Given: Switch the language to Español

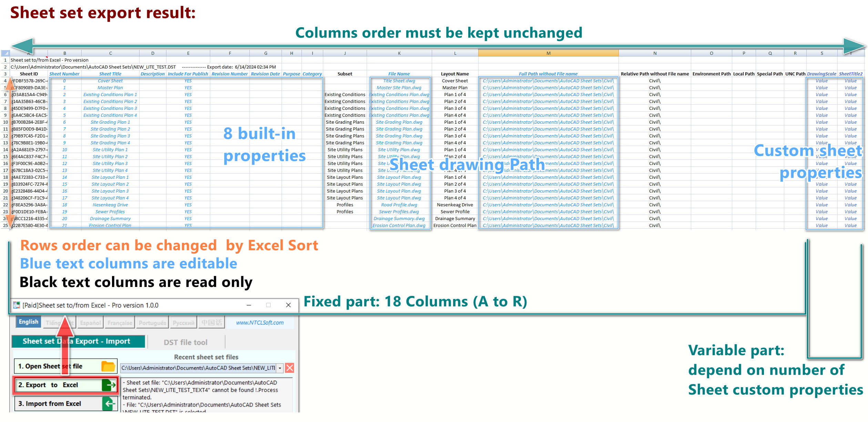Looking at the screenshot, I should [90, 323].
